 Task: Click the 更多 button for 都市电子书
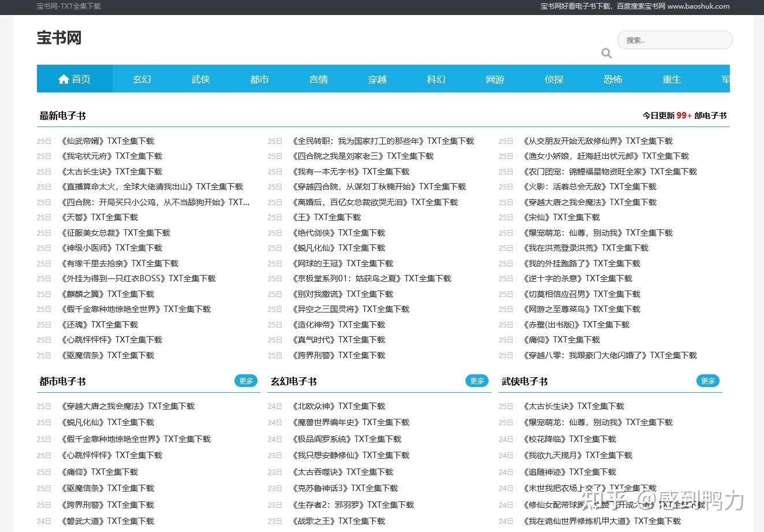[x=246, y=381]
